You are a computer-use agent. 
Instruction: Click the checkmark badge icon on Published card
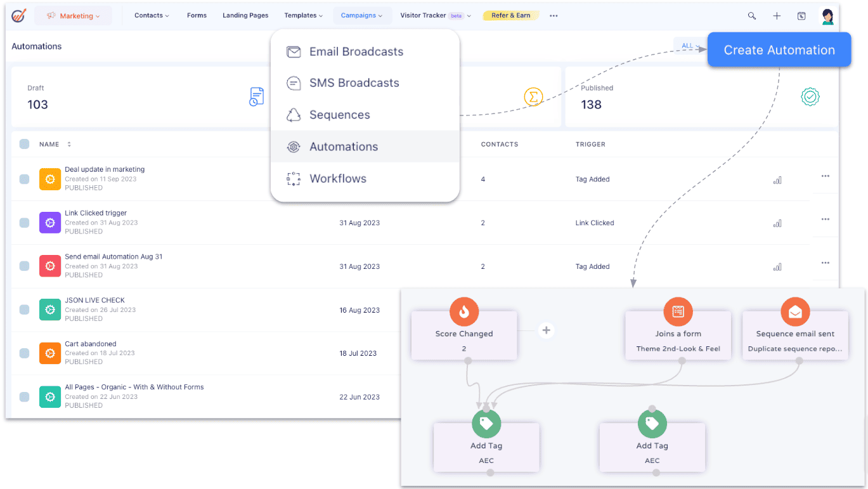tap(810, 97)
